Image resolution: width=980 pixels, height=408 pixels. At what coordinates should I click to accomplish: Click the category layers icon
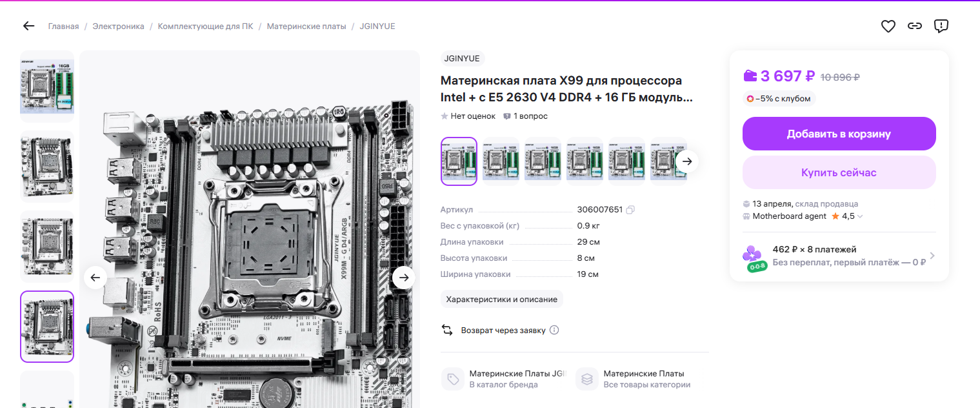587,379
